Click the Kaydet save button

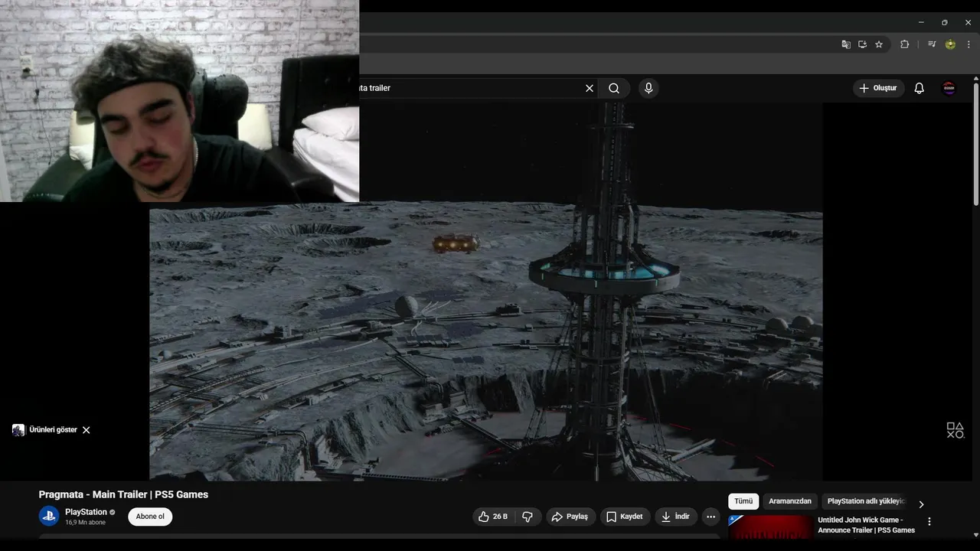(x=626, y=517)
